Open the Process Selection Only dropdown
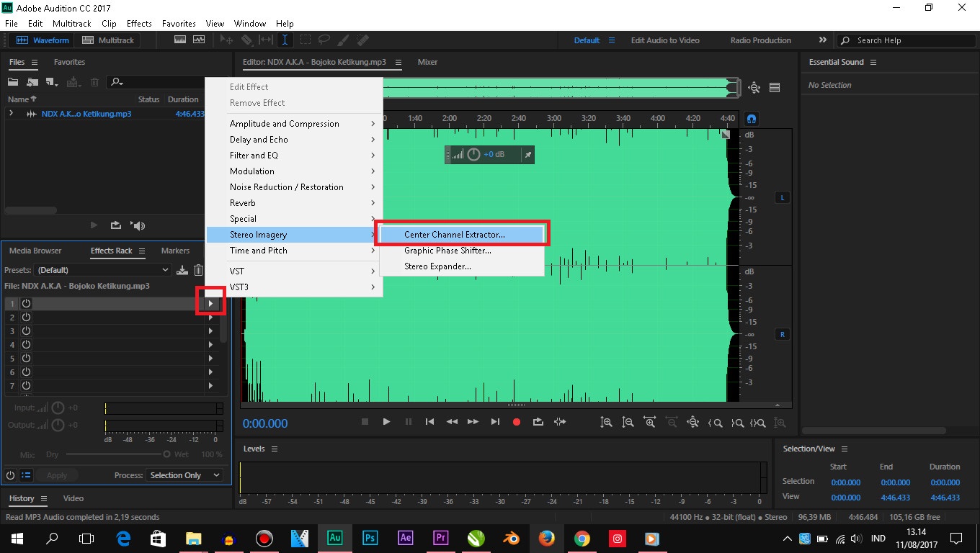Screen dimensions: 980x553 pyautogui.click(x=184, y=475)
